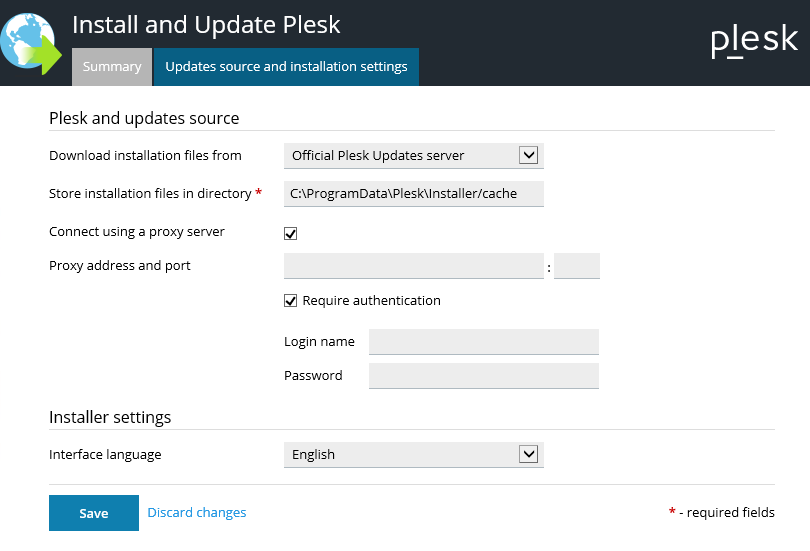Click the Plesk logo
This screenshot has height=551, width=810.
tap(754, 40)
